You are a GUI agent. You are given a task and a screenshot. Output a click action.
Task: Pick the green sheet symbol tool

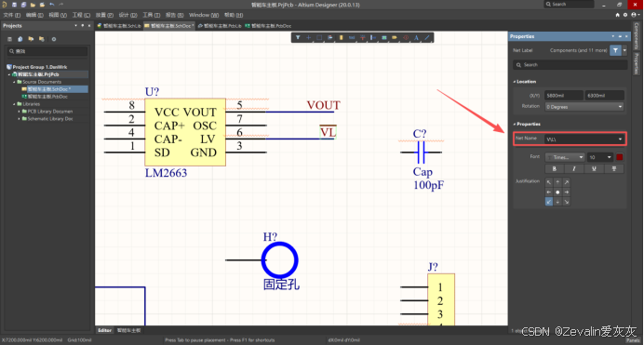pyautogui.click(x=384, y=37)
